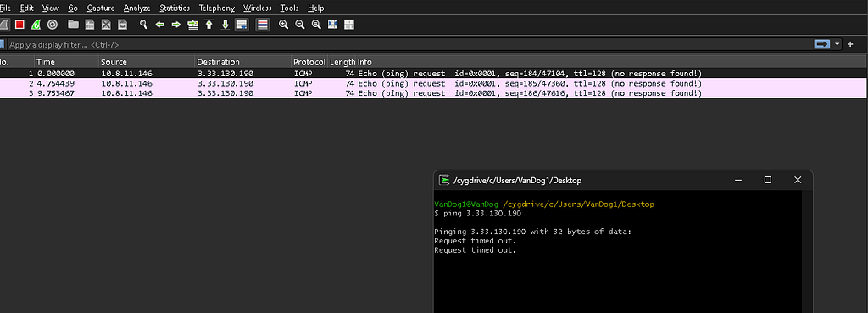Click first 'Request timed out.' line

point(475,241)
